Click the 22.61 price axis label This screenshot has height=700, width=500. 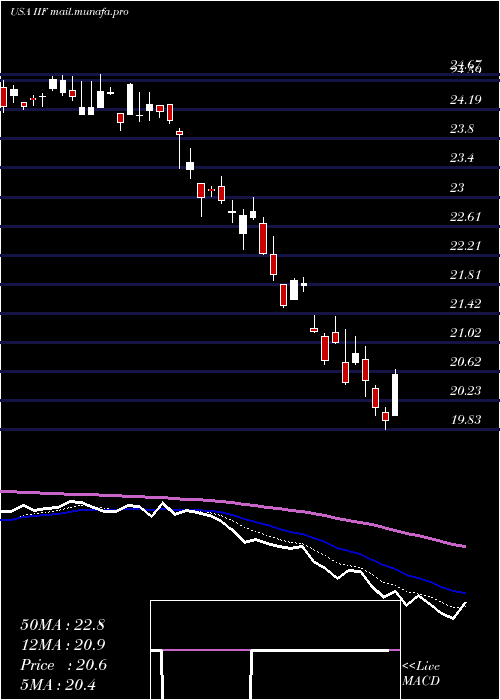(x=465, y=217)
